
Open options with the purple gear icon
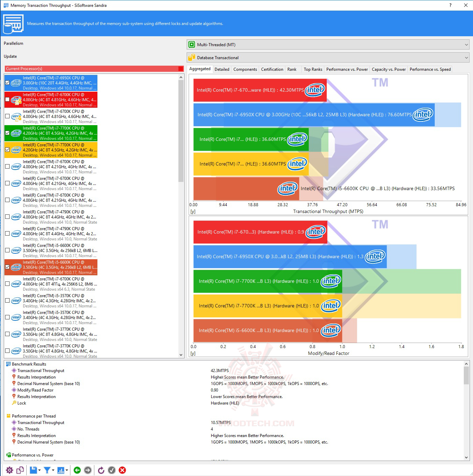pyautogui.click(x=10, y=470)
